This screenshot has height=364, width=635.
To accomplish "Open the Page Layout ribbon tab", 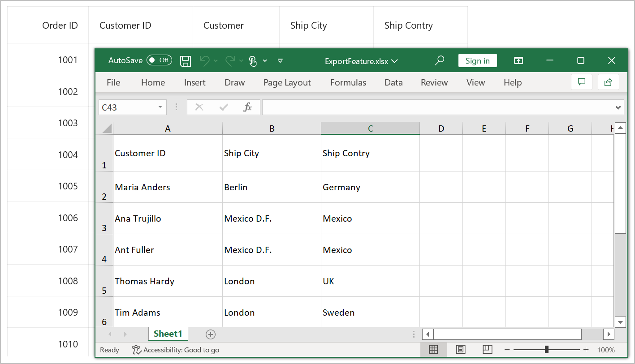I will pos(287,82).
